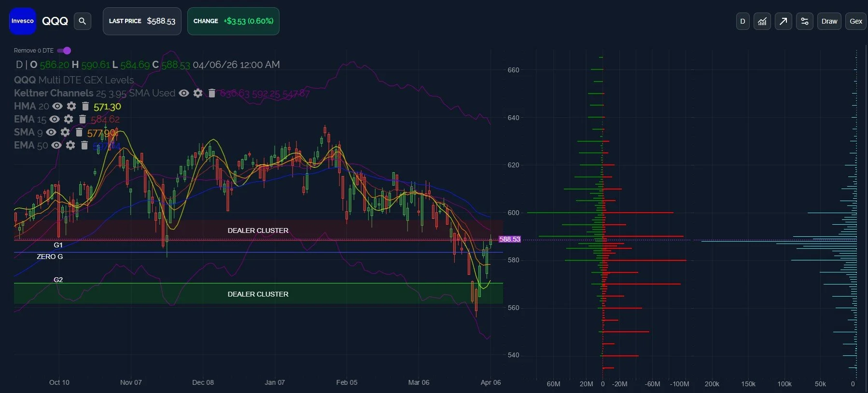Image resolution: width=868 pixels, height=393 pixels.
Task: Hide the HMA 20 line
Action: (x=57, y=106)
